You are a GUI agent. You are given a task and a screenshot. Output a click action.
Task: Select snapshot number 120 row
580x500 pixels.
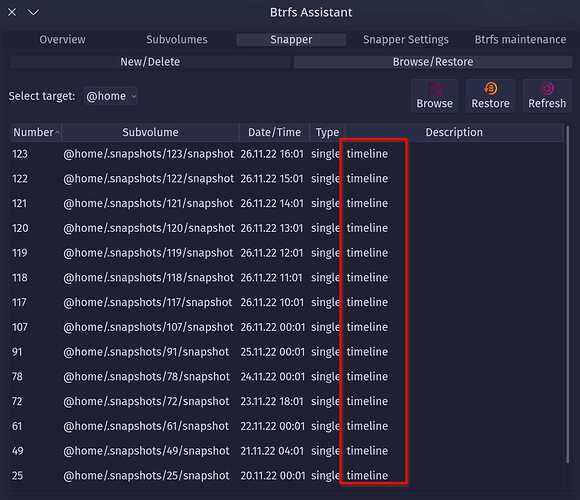pyautogui.click(x=287, y=228)
